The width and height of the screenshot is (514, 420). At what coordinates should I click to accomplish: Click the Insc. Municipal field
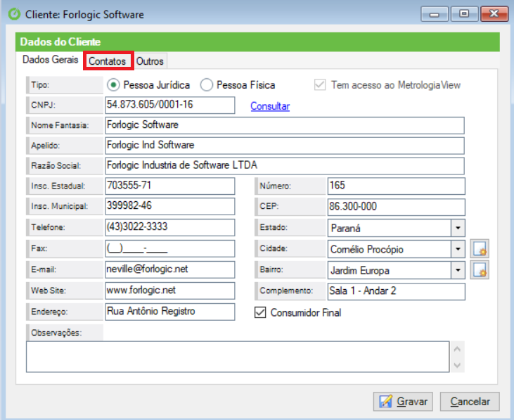pos(169,207)
